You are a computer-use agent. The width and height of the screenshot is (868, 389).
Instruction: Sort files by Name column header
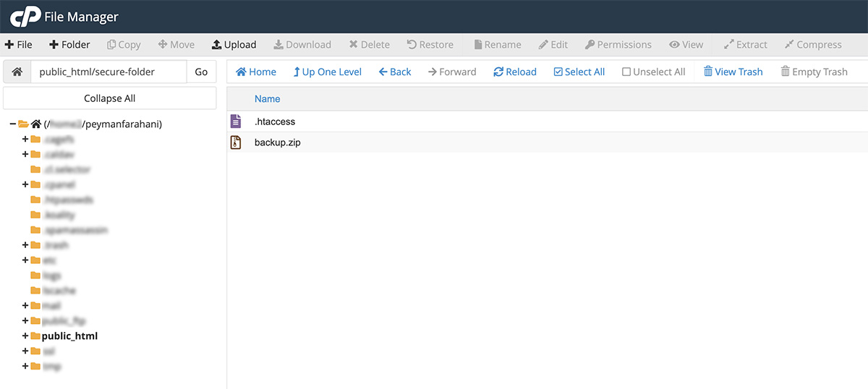(267, 99)
